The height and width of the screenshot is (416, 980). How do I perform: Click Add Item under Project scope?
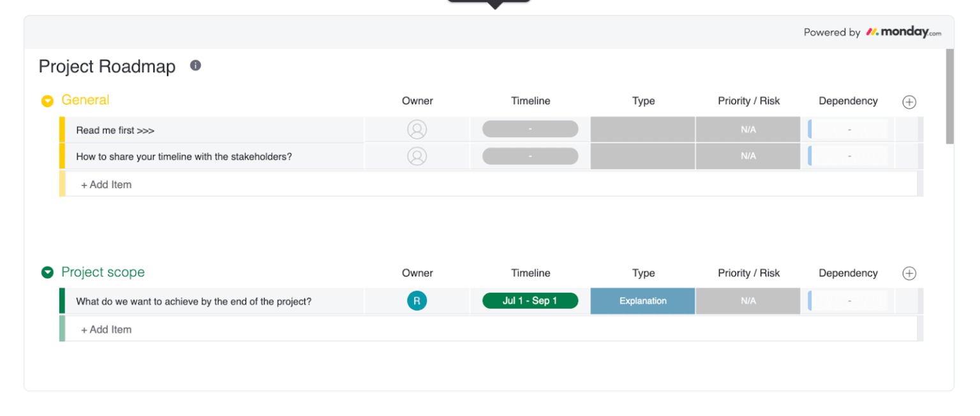pyautogui.click(x=106, y=330)
